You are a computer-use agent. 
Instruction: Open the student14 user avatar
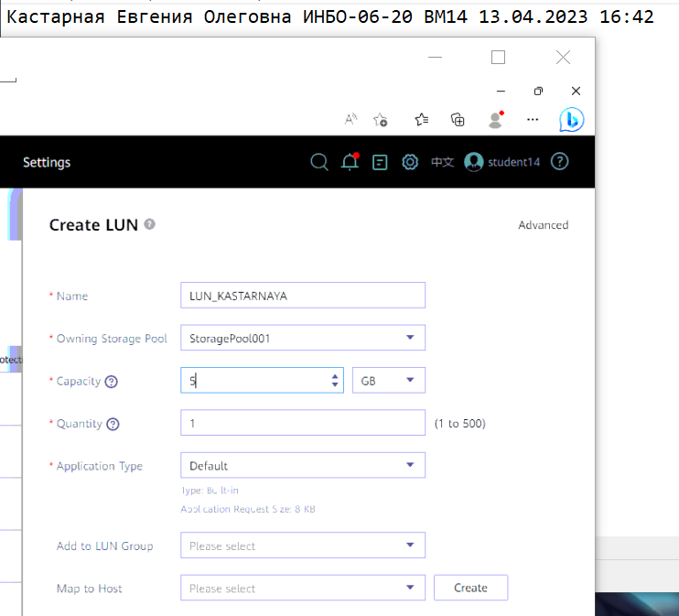pos(473,162)
